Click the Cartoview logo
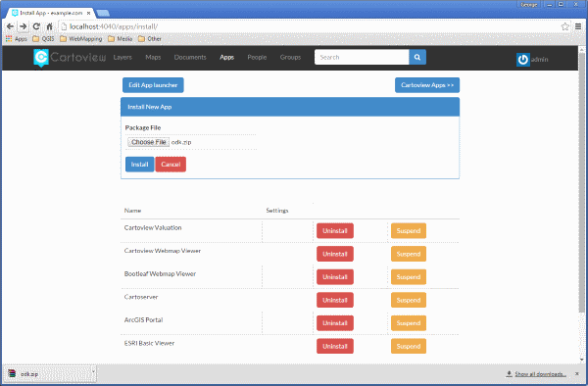588x386 pixels. 70,58
